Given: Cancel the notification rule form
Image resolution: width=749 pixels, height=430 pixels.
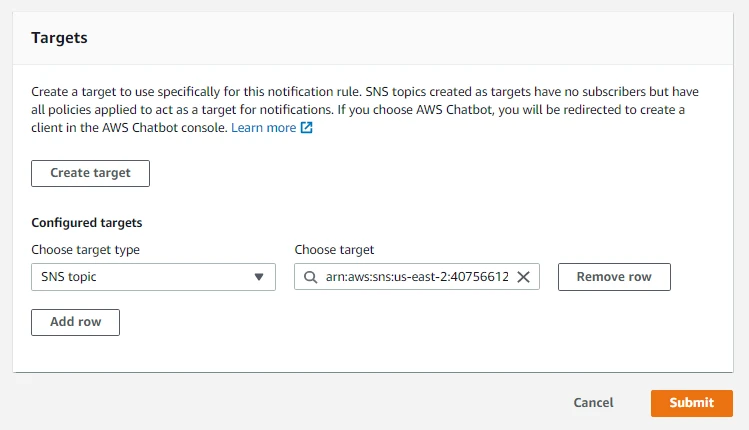Looking at the screenshot, I should click(x=593, y=403).
